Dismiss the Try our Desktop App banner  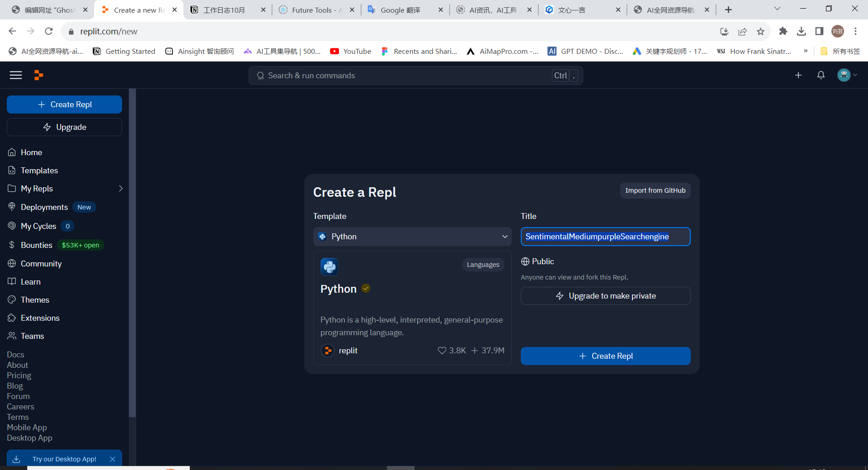[113, 459]
